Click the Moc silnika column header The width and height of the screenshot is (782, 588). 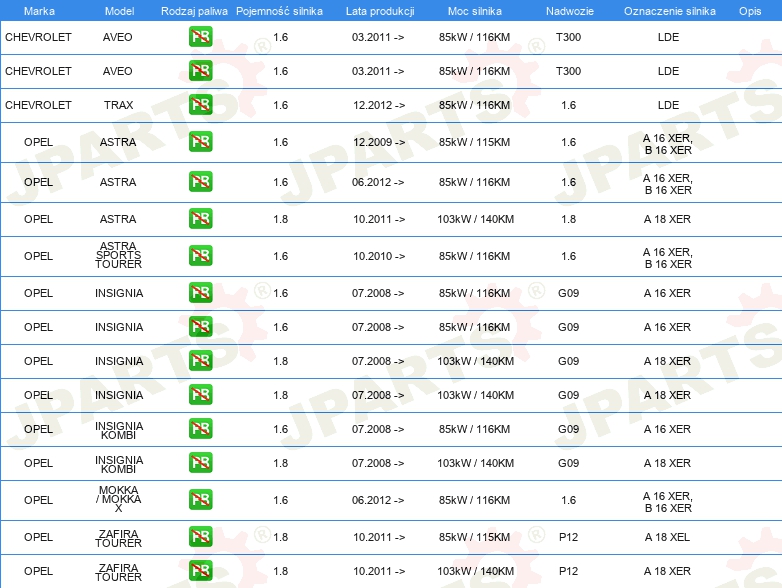[x=475, y=11]
